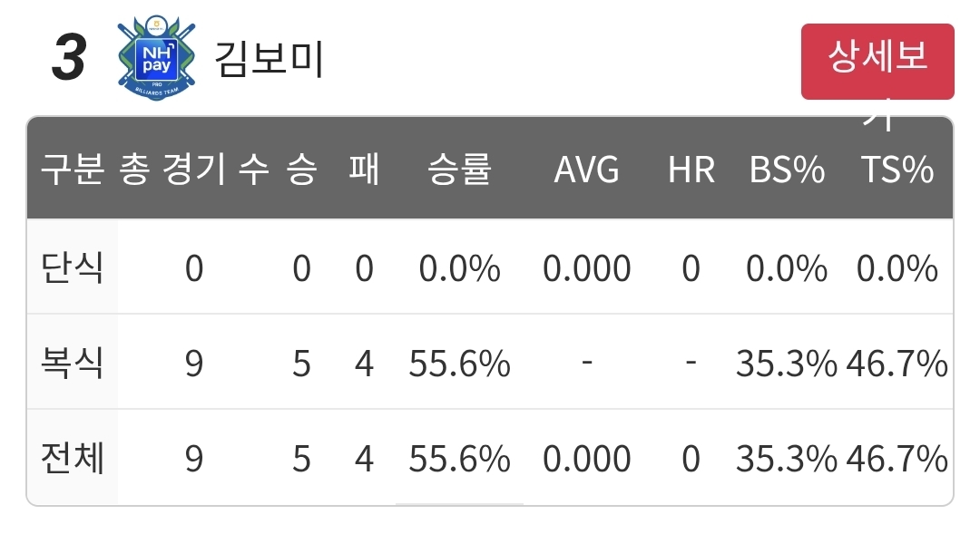
Task: Click the 전체 AVG 0.000 cell
Action: tap(586, 459)
